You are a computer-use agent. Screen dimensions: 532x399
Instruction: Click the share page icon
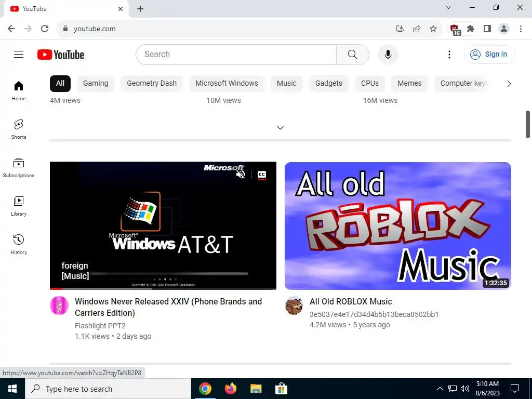click(417, 29)
